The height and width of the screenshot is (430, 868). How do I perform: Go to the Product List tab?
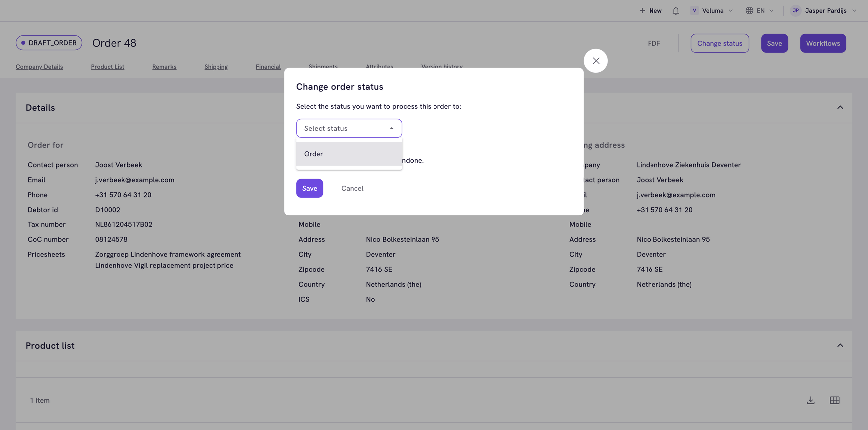click(108, 67)
